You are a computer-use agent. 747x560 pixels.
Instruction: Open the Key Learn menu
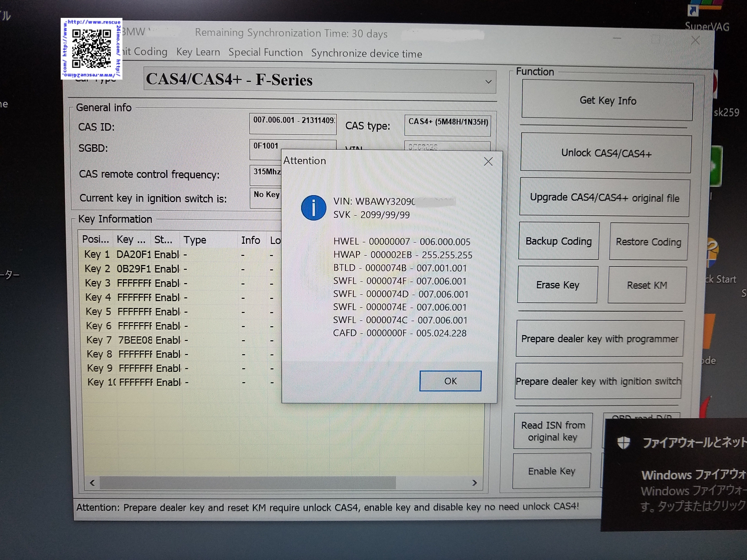pyautogui.click(x=198, y=52)
